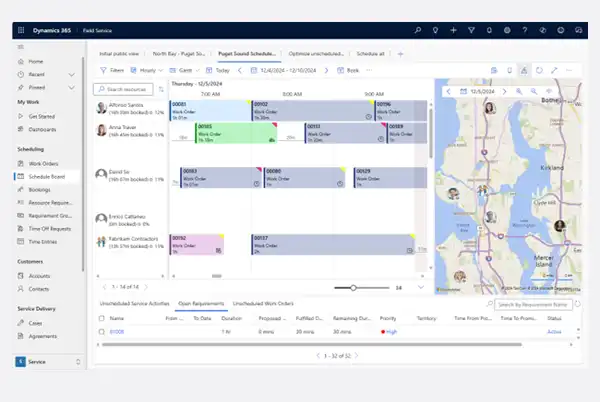Toggle the map view button
Image resolution: width=600 pixels, height=402 pixels.
(524, 71)
